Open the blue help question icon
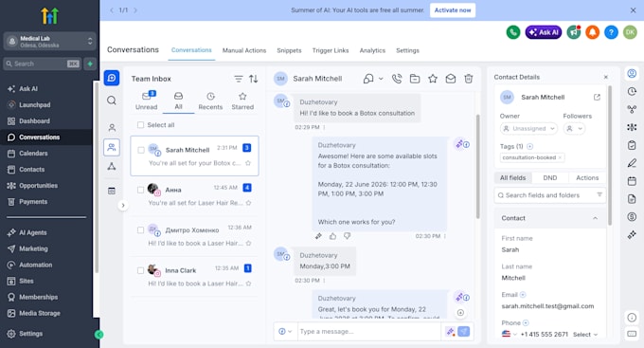This screenshot has height=348, width=644. tap(611, 32)
